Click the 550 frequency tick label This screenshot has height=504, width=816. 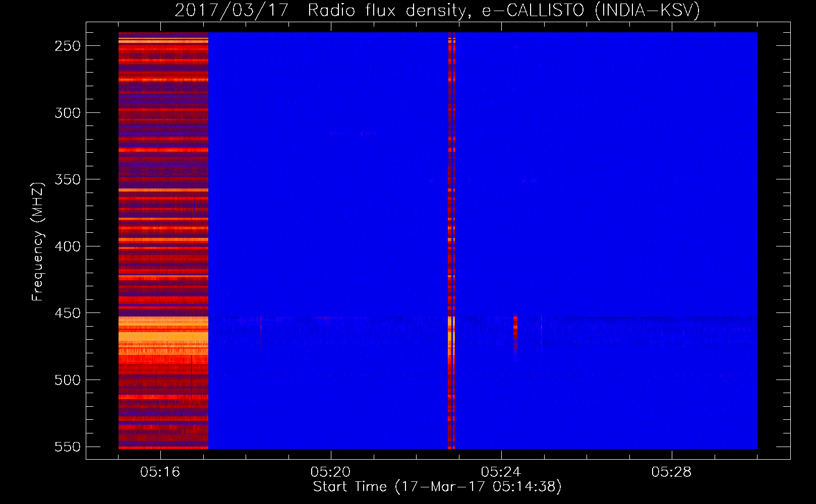[x=68, y=447]
